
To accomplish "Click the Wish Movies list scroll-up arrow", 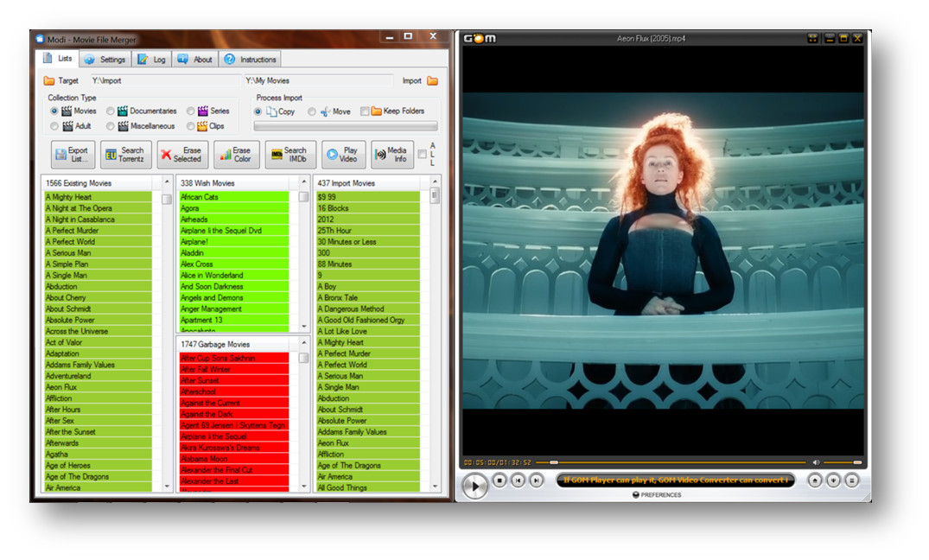I will click(x=304, y=181).
